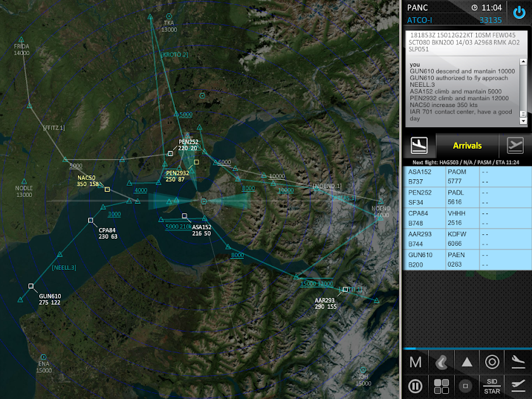
Task: Click the TKA navaid symbol
Action: pyautogui.click(x=168, y=16)
